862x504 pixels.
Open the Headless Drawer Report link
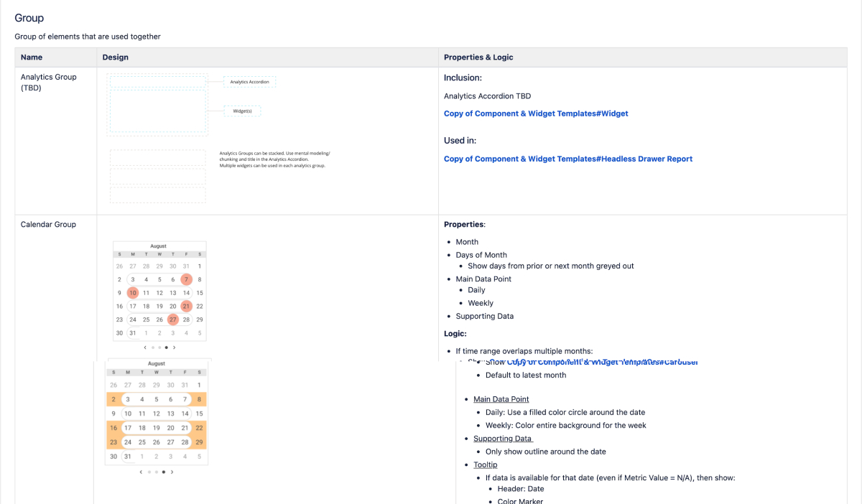(568, 159)
